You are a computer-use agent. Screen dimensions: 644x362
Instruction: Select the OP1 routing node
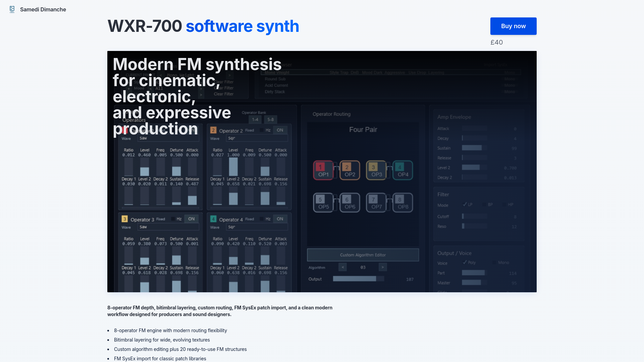323,170
